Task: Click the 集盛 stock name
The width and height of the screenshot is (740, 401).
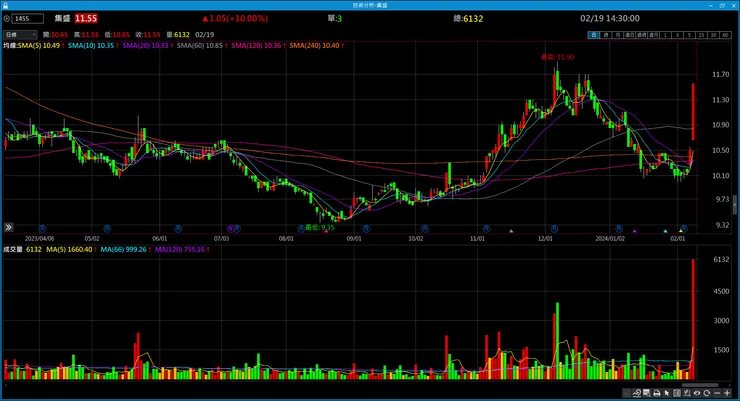Action: pos(62,19)
